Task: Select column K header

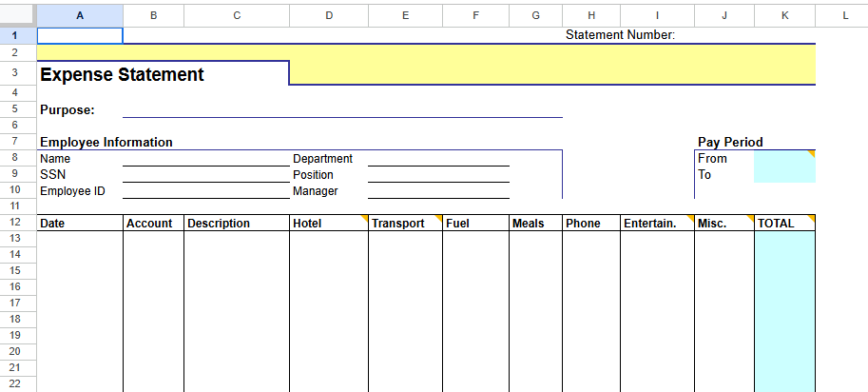Action: click(784, 15)
